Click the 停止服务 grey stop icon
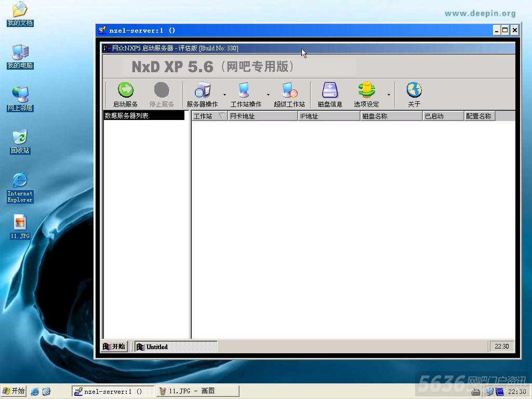The height and width of the screenshot is (399, 532). 162,90
